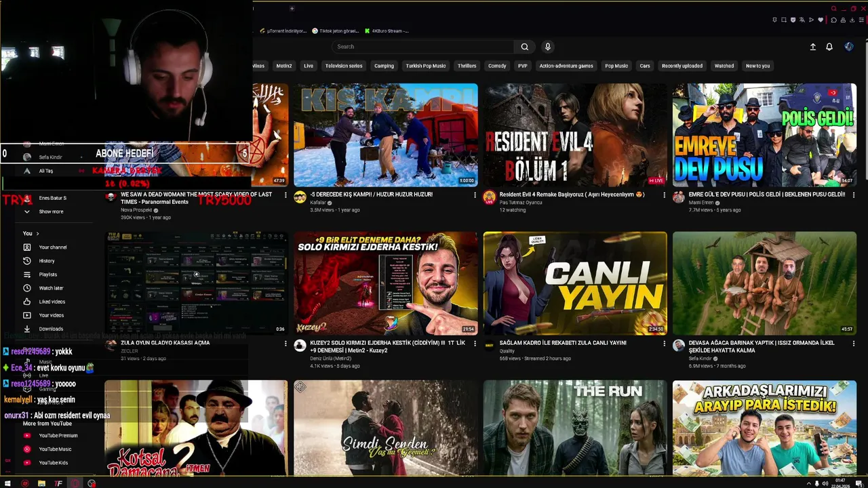Open options for Emre Gül'e Dev Pusu video

(854, 195)
